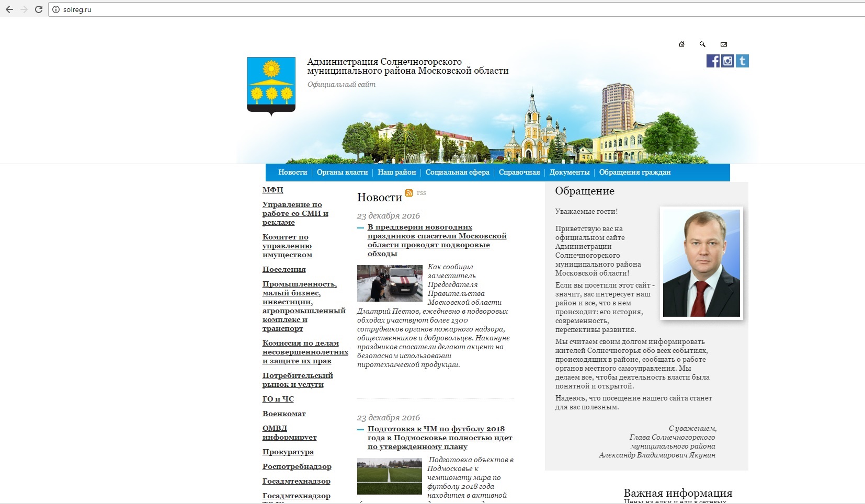
Task: Open the Поселения sidebar link
Action: [x=284, y=269]
